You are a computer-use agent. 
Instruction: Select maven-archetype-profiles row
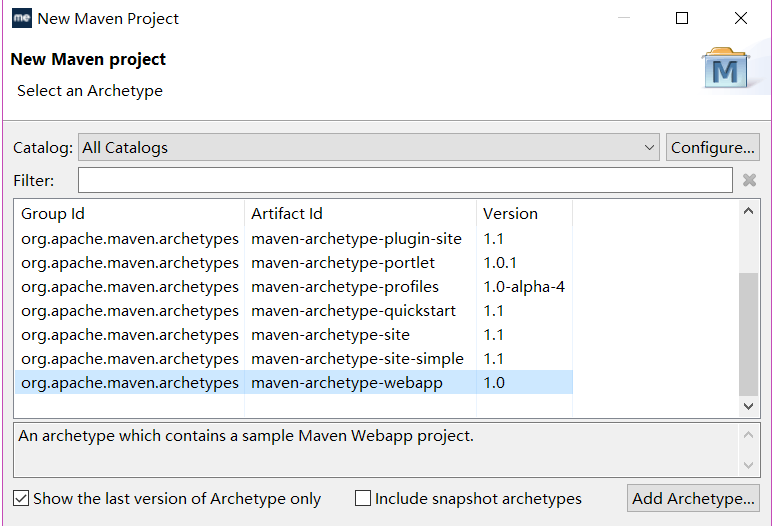pos(294,287)
